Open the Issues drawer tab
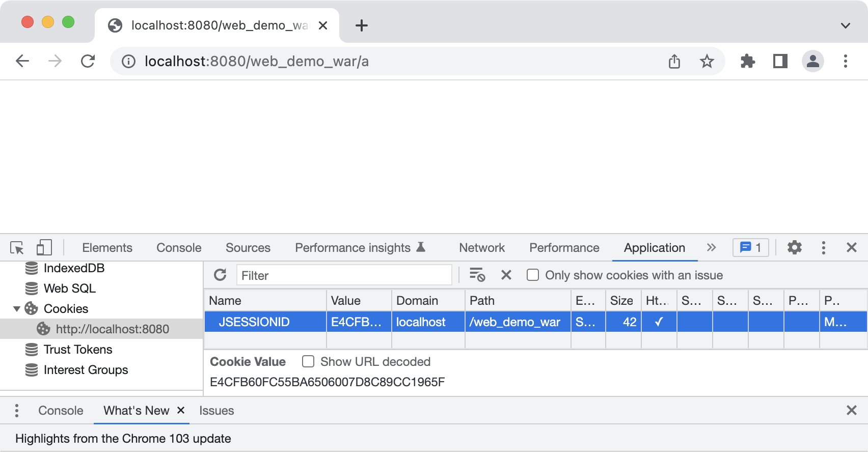The width and height of the screenshot is (868, 460). pyautogui.click(x=216, y=411)
